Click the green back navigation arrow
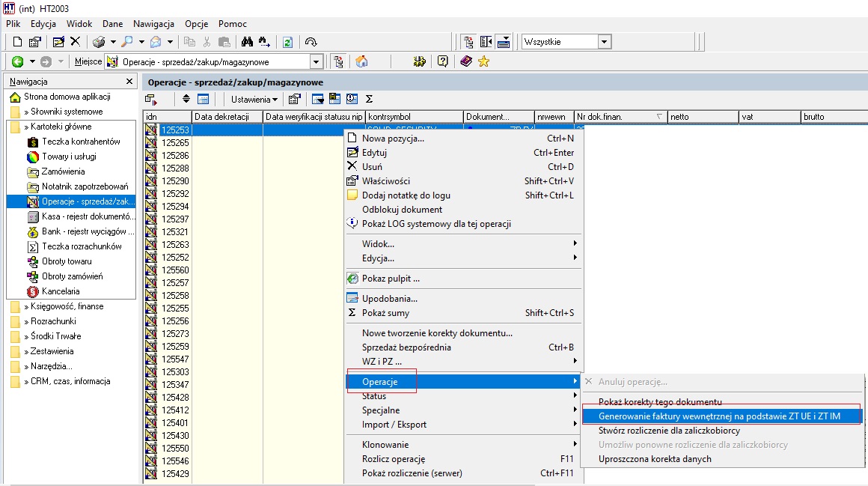The image size is (868, 486). click(18, 61)
